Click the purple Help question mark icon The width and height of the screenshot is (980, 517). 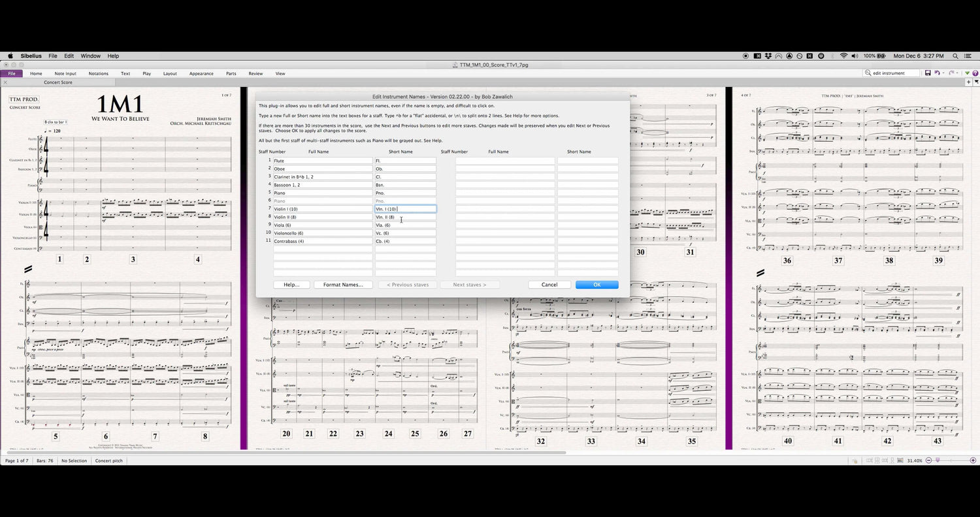tap(974, 73)
